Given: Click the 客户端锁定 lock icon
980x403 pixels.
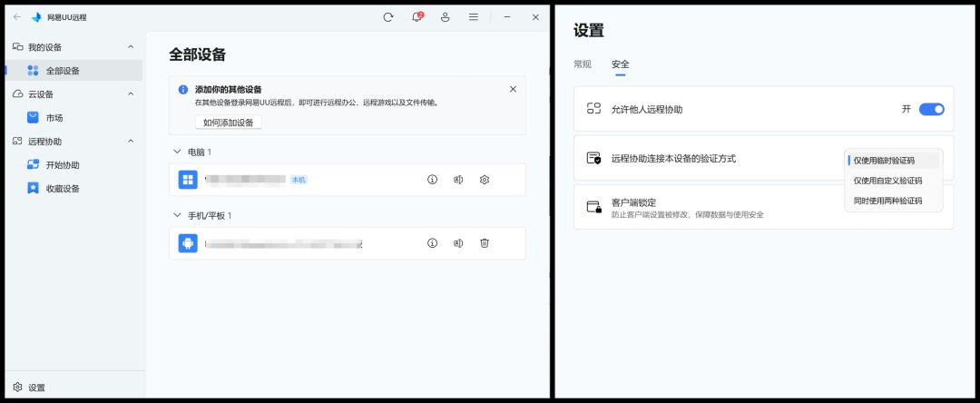Looking at the screenshot, I should [x=593, y=207].
